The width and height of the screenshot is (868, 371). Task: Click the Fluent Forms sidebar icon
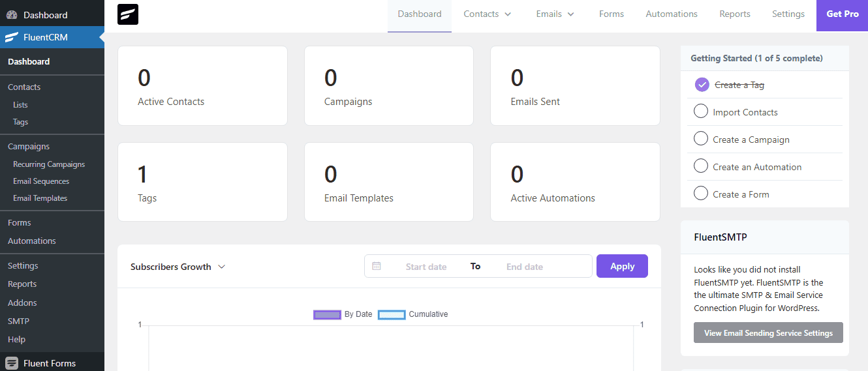(12, 363)
